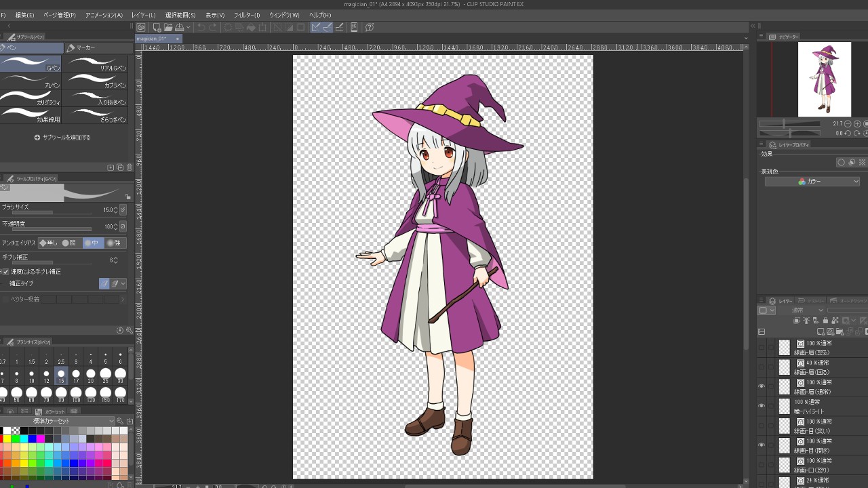Viewport: 868px width, 488px height.
Task: Show the 線画-眉(怒る) layer
Action: [x=762, y=348]
